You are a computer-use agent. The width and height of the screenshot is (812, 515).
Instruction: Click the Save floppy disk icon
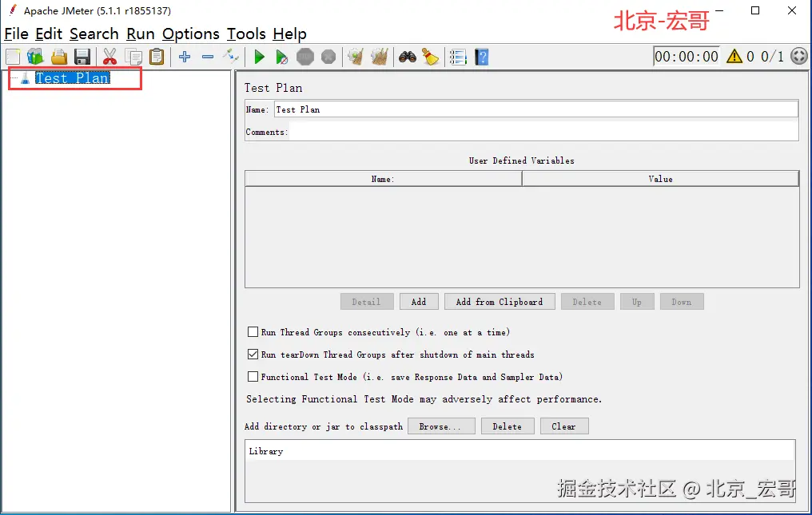tap(82, 57)
